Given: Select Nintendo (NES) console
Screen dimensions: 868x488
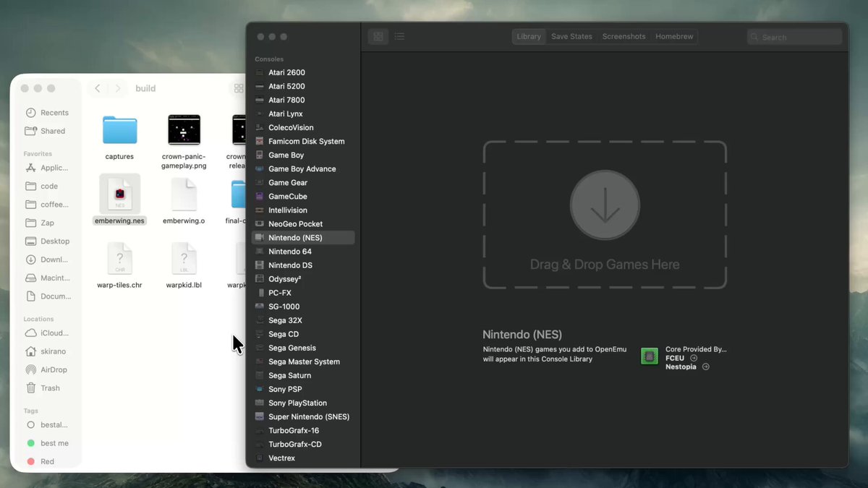Looking at the screenshot, I should tap(302, 237).
